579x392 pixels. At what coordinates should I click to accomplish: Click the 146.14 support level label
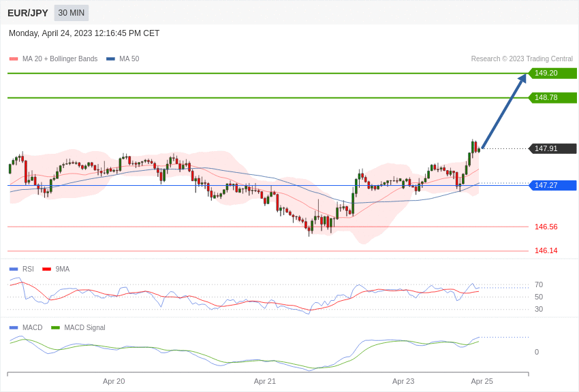pos(546,250)
